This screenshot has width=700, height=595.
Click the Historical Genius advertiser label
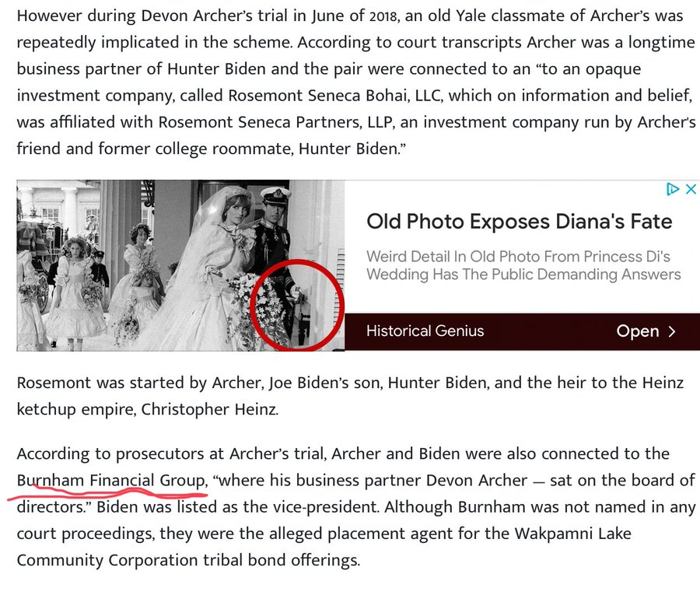pos(425,331)
